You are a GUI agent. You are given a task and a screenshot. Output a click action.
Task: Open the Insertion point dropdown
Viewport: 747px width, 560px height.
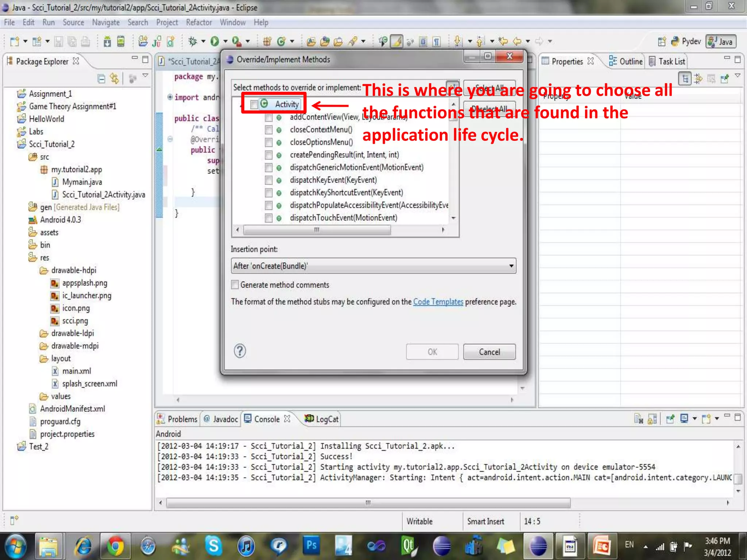(373, 266)
